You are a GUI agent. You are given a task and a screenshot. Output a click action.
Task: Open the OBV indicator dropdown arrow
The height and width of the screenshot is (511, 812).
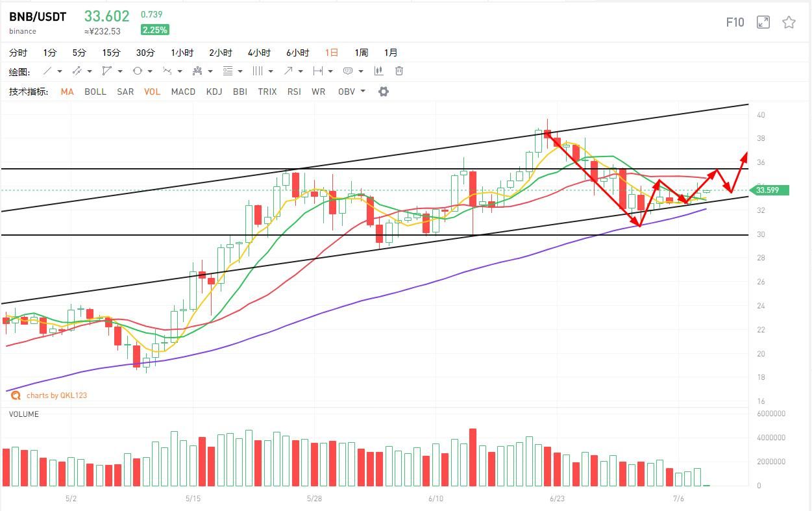click(x=363, y=92)
